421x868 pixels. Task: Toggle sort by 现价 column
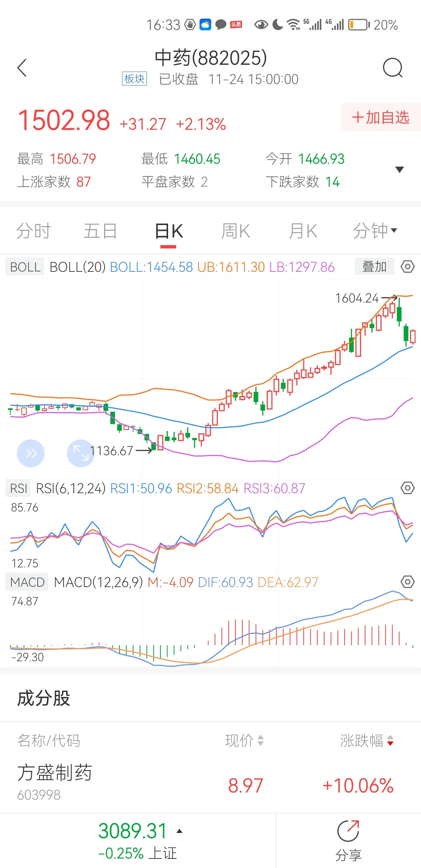[244, 741]
